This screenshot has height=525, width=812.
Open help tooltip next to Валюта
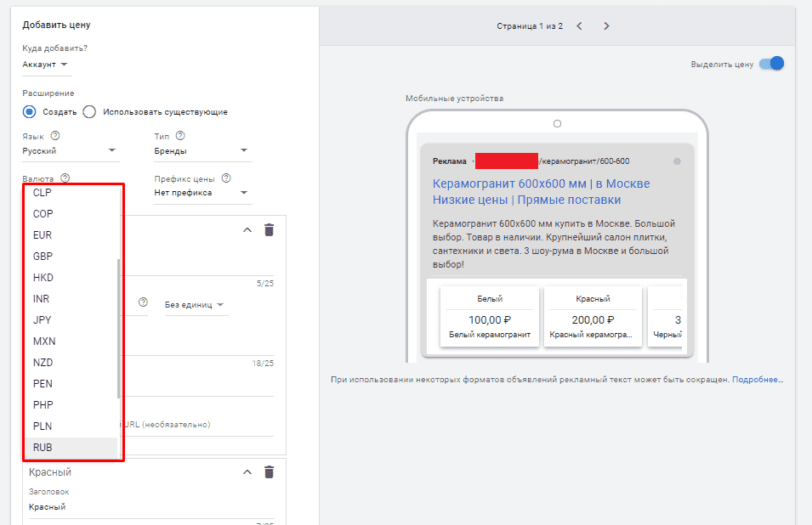point(65,178)
